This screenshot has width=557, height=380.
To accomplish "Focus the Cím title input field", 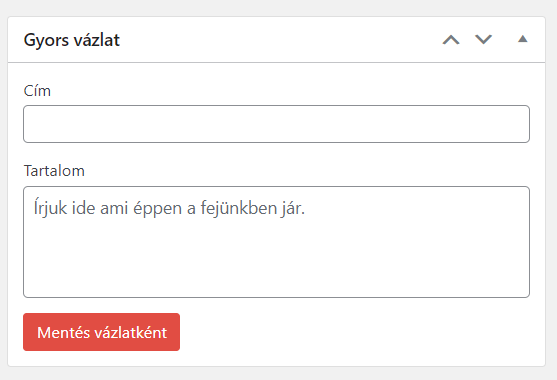I will click(x=276, y=124).
